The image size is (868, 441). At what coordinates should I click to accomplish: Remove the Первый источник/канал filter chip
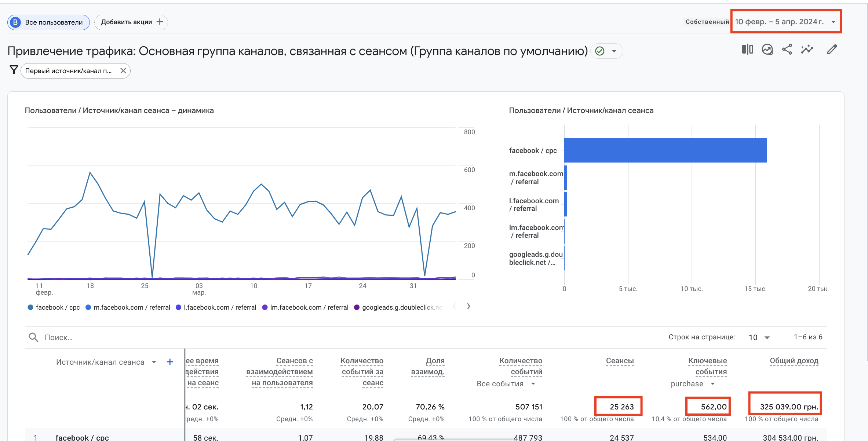pyautogui.click(x=123, y=71)
